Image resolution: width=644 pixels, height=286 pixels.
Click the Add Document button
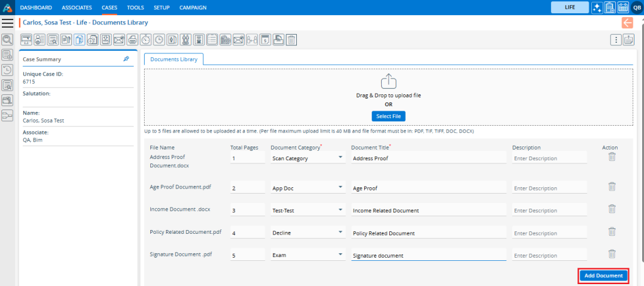602,275
